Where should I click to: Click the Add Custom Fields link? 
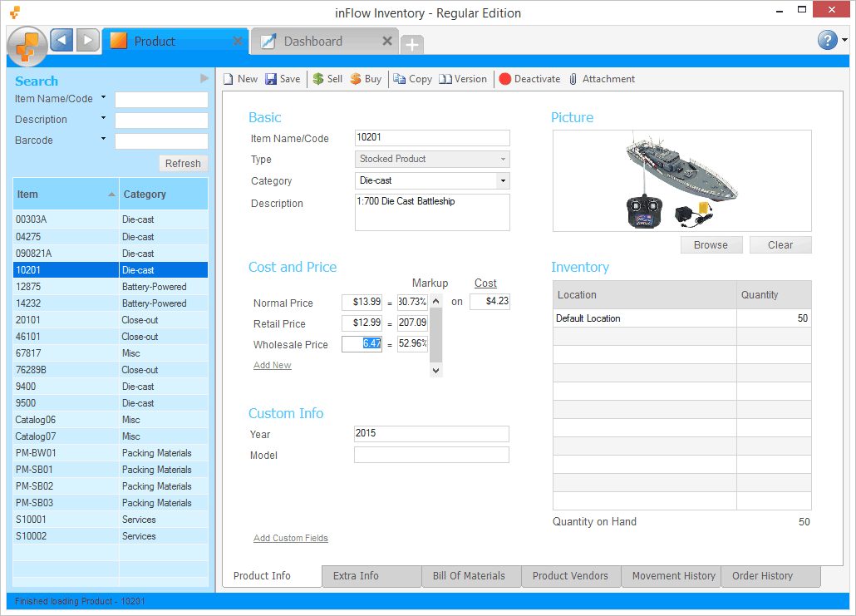pyautogui.click(x=291, y=538)
